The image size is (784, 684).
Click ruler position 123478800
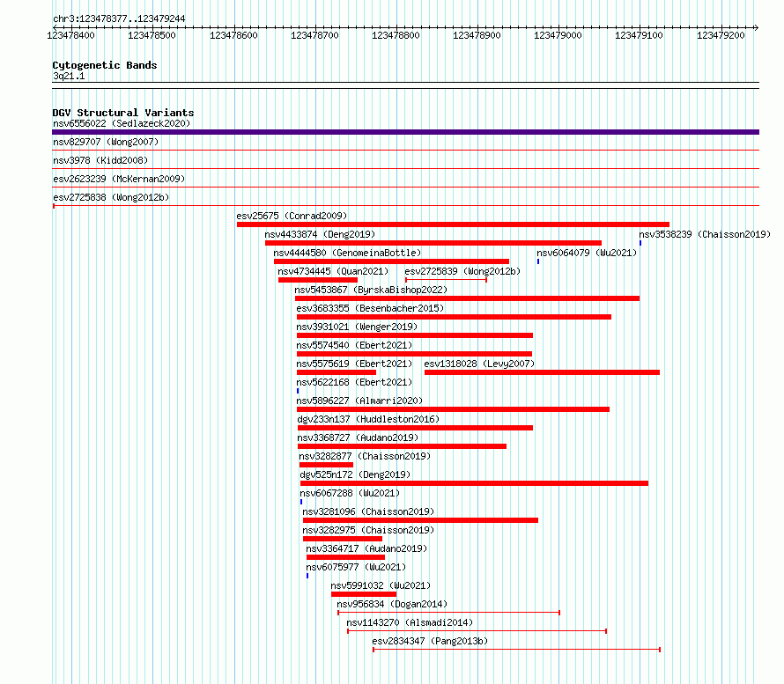coord(396,35)
